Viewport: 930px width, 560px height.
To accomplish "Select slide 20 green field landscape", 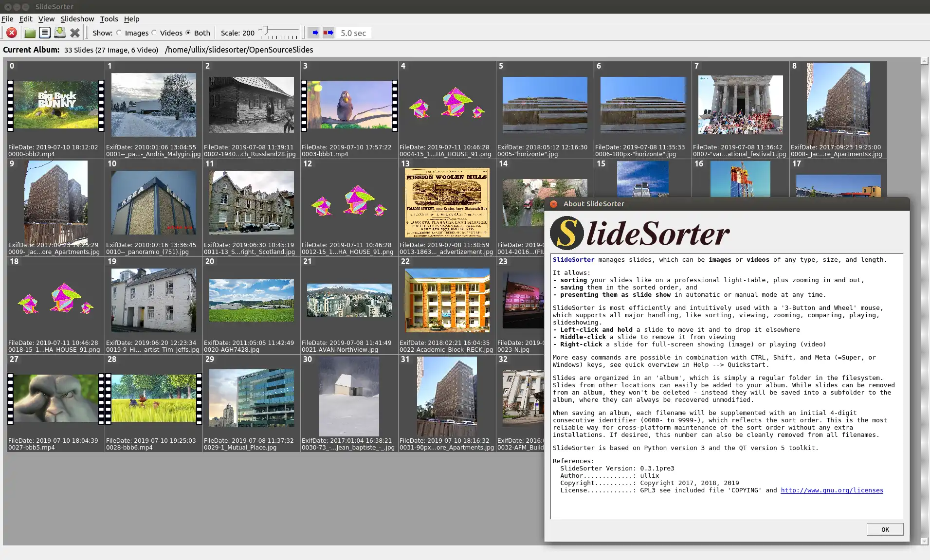I will [252, 301].
